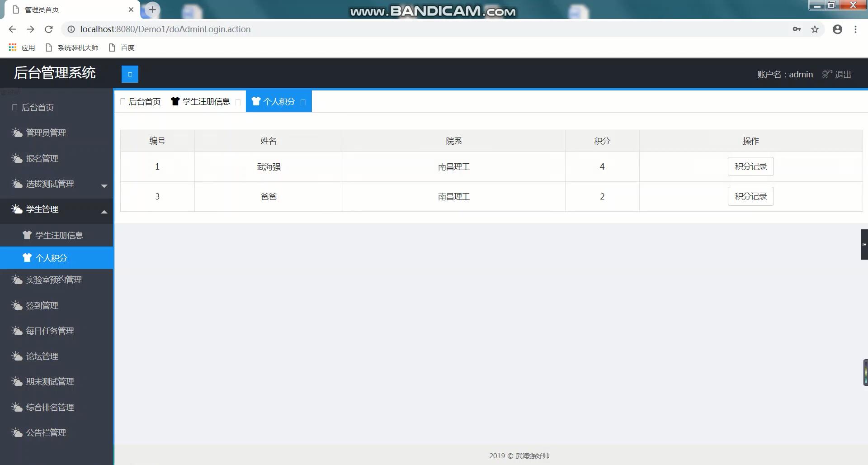Click the browser forward arrow
Viewport: 868px width, 465px height.
point(30,29)
